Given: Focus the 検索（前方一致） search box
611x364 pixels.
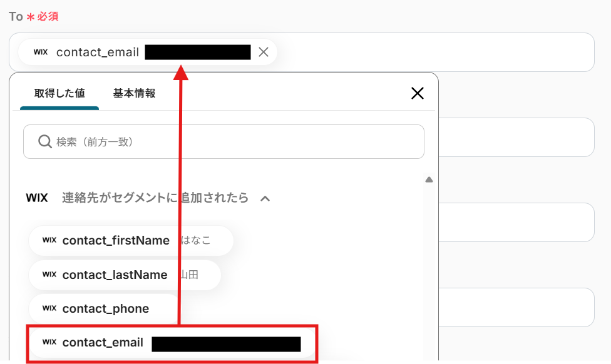Looking at the screenshot, I should click(223, 142).
